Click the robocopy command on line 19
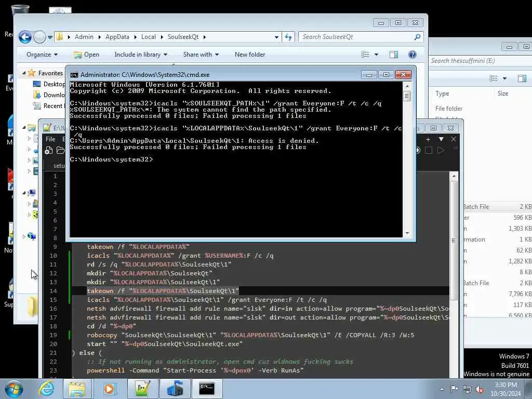Image resolution: width=532 pixels, height=399 pixels. coord(102,335)
